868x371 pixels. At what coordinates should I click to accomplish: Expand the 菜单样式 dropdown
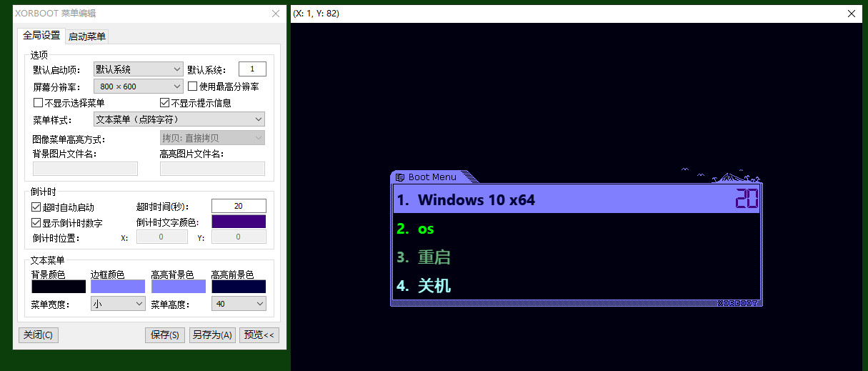(179, 119)
